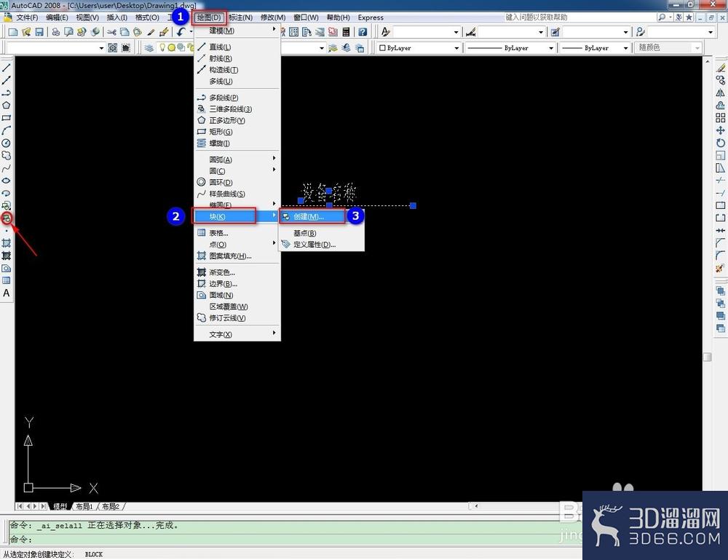Select the Multiline Text A tool

click(7, 293)
